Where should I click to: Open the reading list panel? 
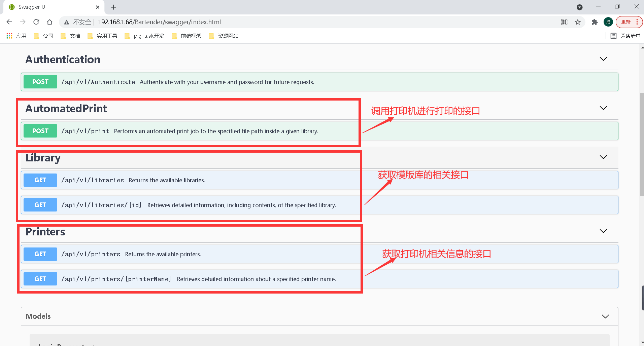pos(625,36)
